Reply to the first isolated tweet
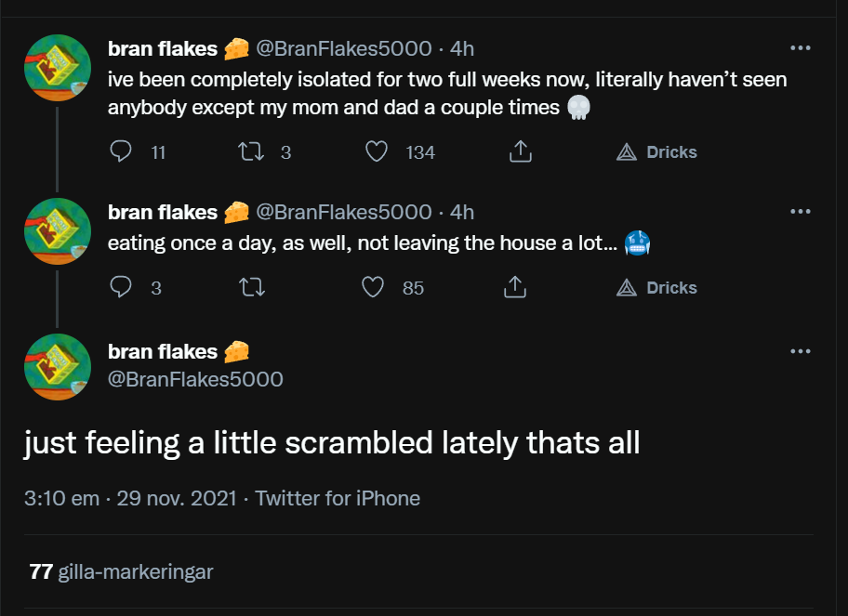 point(122,152)
